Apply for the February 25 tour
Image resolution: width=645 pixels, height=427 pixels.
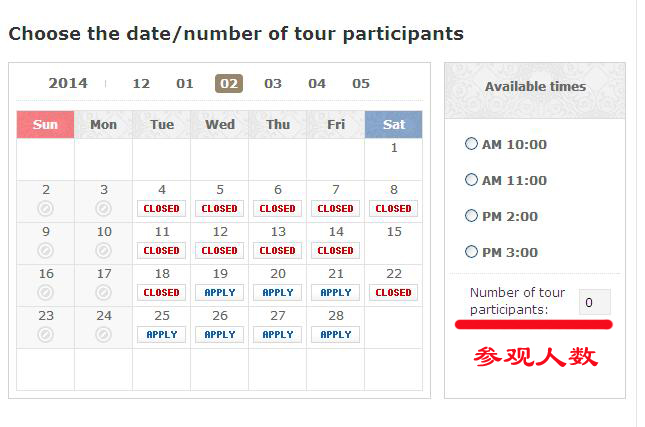(162, 334)
